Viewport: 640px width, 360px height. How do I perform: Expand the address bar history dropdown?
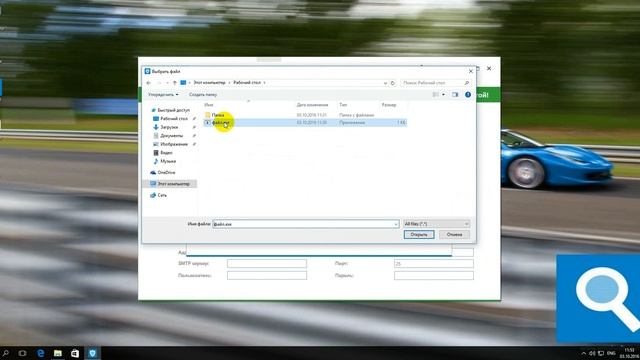[385, 83]
